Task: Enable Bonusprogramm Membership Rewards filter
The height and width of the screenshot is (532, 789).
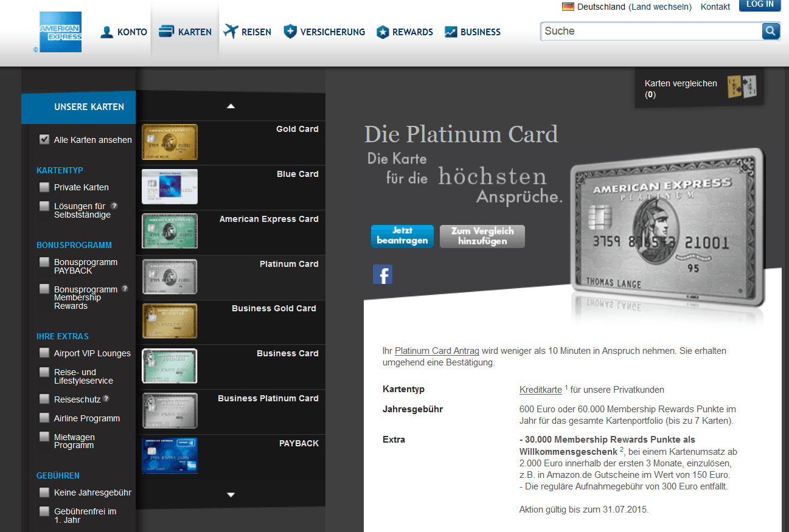Action: click(x=44, y=289)
